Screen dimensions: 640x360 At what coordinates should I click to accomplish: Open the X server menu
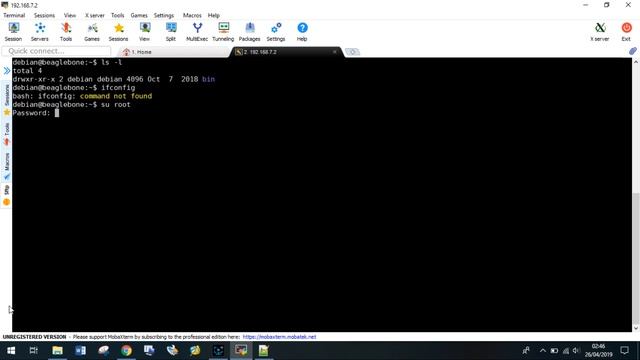(95, 15)
